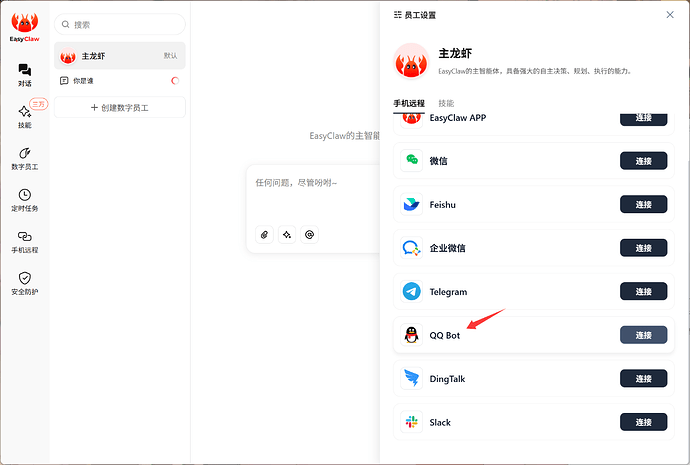Click the Feishu label

coord(442,205)
